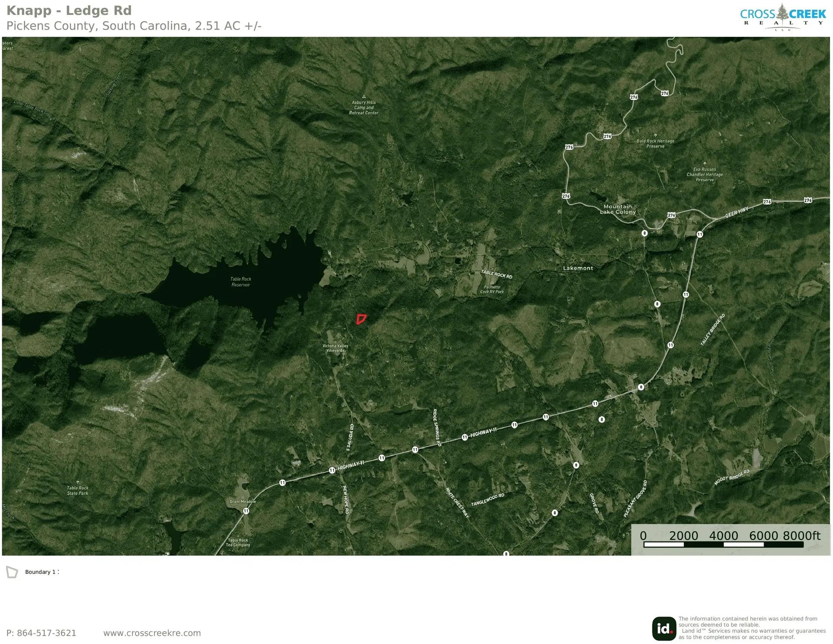Click the Boundary 1 legend polygon icon
Screen dimensions: 833x644
coord(12,572)
